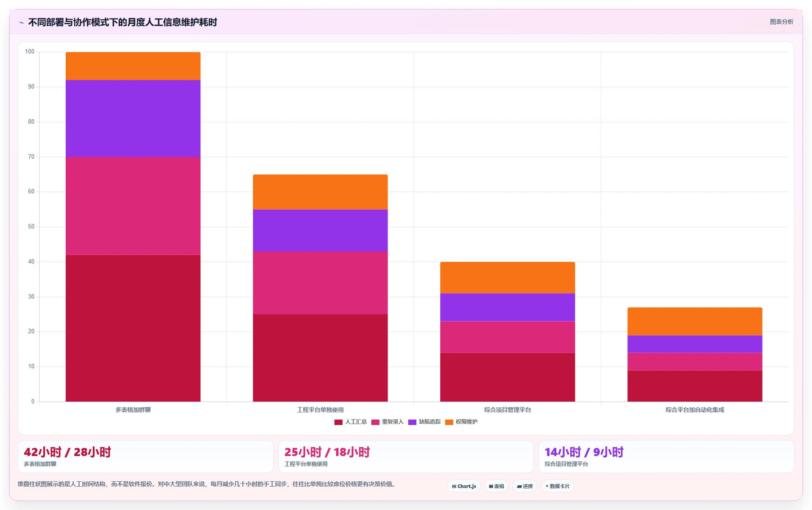The width and height of the screenshot is (812, 510).
Task: Click the 多表格加群聊 caption in the first stat card
Action: (x=40, y=464)
